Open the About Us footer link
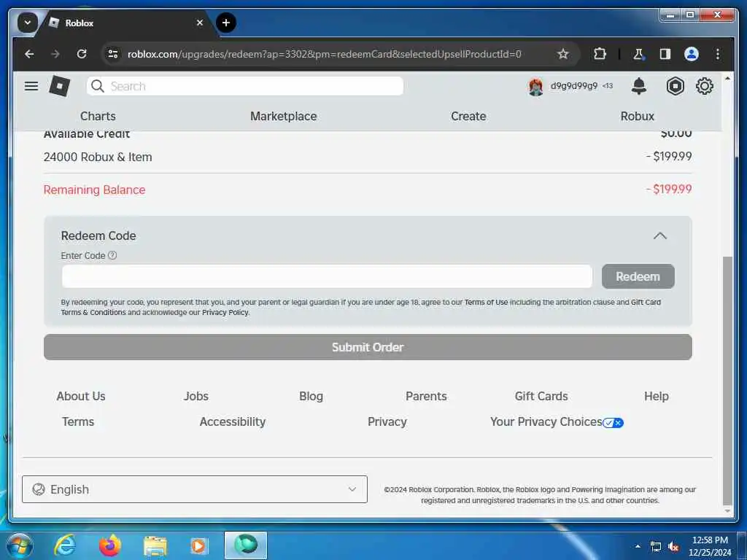This screenshot has width=747, height=560. tap(81, 396)
